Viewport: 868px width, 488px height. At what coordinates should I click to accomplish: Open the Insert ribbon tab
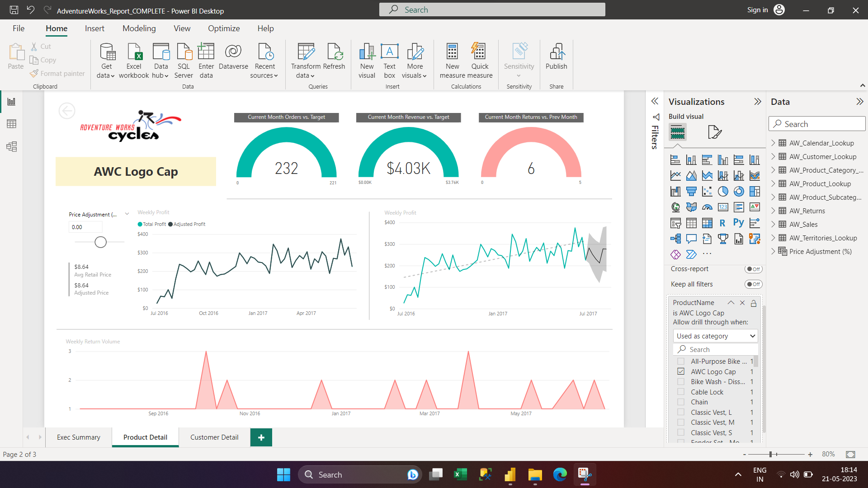pyautogui.click(x=94, y=28)
